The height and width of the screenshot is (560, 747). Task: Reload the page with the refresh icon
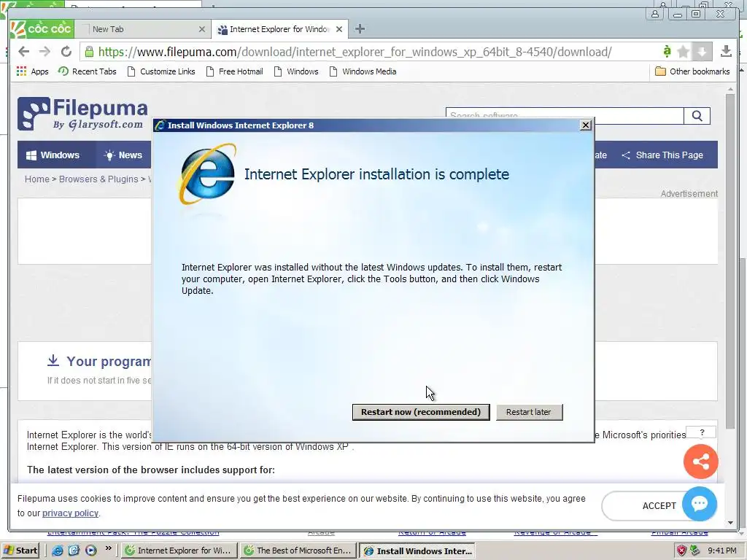click(x=66, y=52)
